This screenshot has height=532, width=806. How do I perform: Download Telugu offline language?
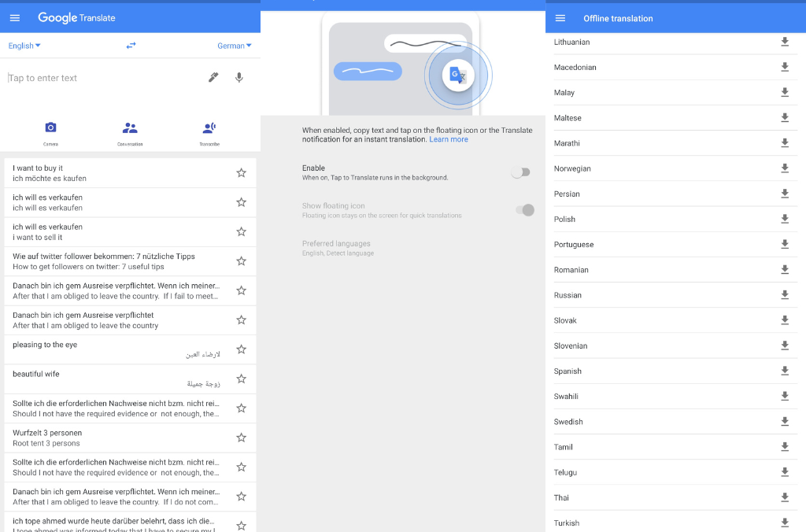point(785,472)
